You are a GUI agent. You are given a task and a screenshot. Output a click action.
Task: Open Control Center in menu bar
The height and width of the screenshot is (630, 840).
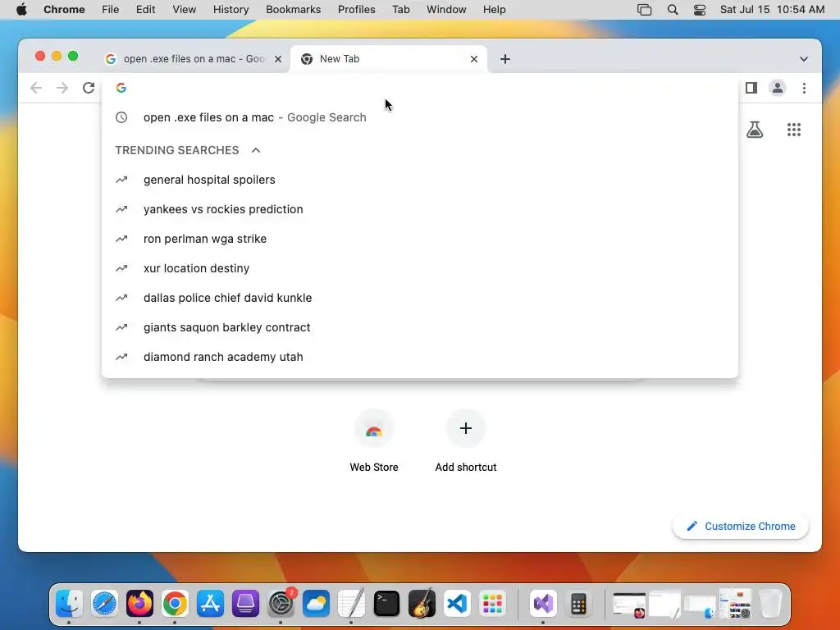[700, 10]
